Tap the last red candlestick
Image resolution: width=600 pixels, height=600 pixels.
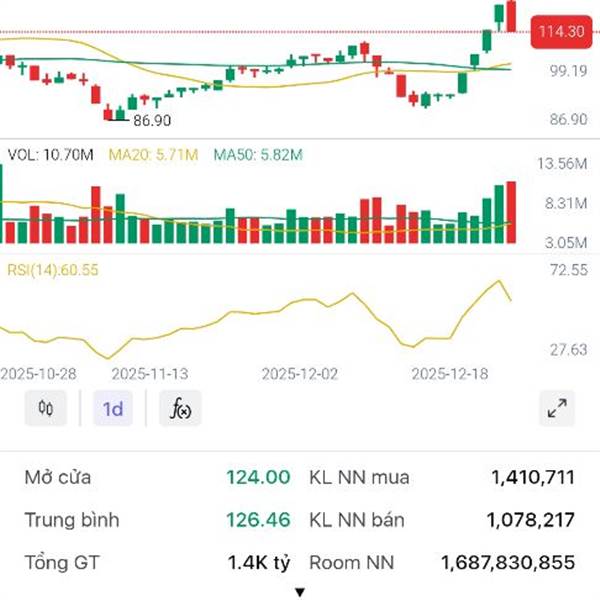click(x=511, y=16)
